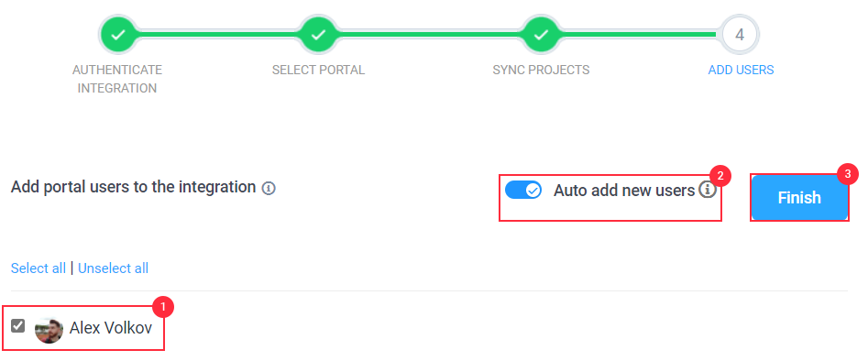Click Alex Volkov's avatar picture
868x361 pixels.
(x=49, y=330)
